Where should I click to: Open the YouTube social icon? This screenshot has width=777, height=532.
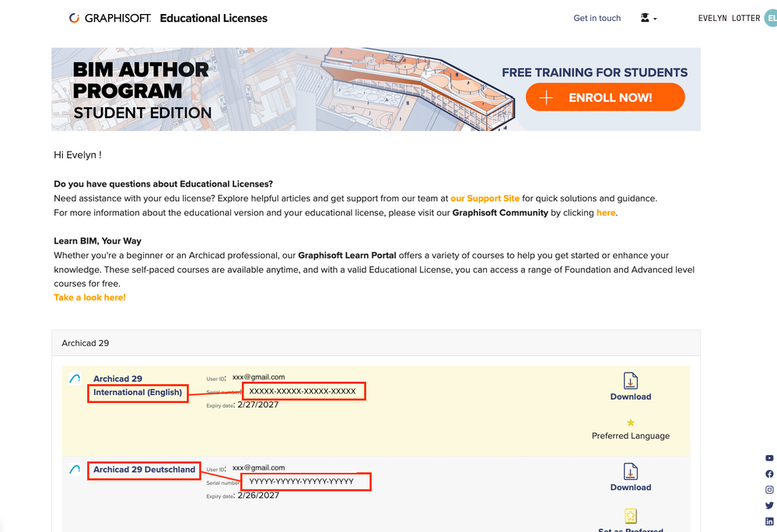coord(769,458)
